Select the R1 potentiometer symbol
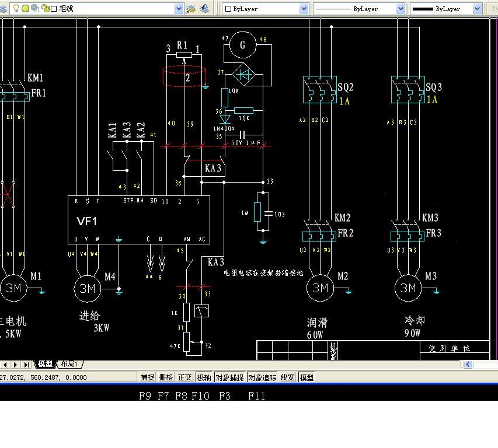 (x=184, y=55)
